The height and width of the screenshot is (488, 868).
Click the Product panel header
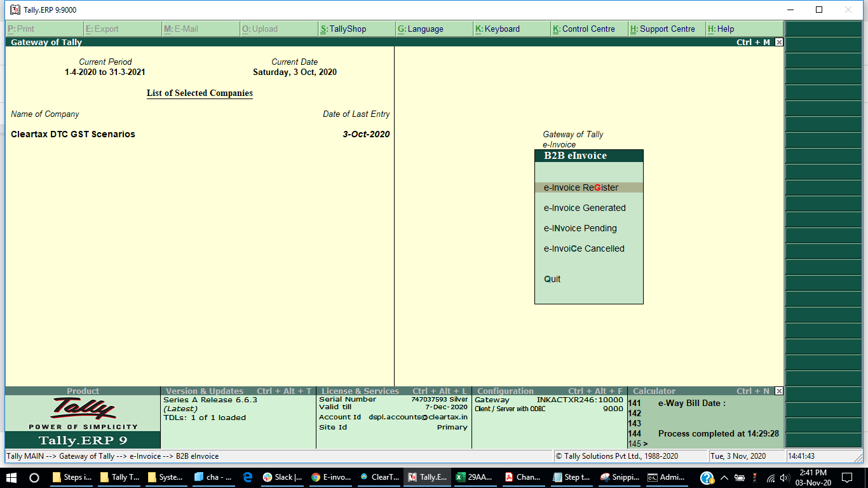(x=83, y=391)
